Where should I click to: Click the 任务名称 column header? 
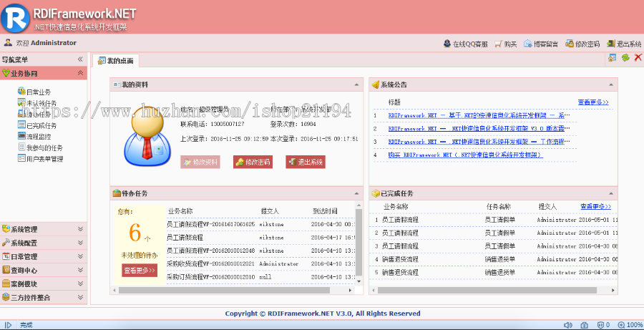point(499,207)
